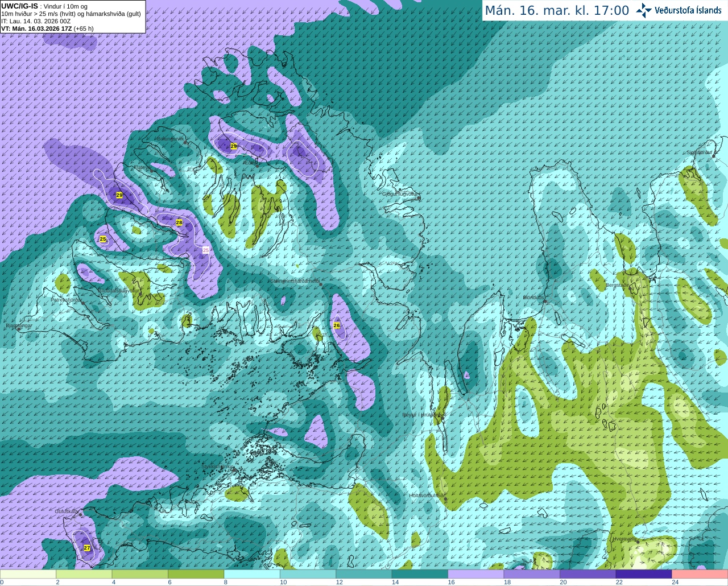The image size is (728, 586).
Task: Click the Bjargtangar station dot
Action: coord(19,329)
